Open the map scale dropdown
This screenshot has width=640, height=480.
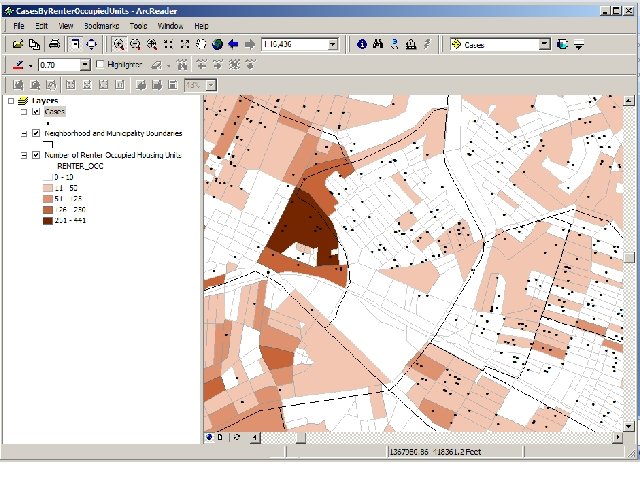coord(333,44)
